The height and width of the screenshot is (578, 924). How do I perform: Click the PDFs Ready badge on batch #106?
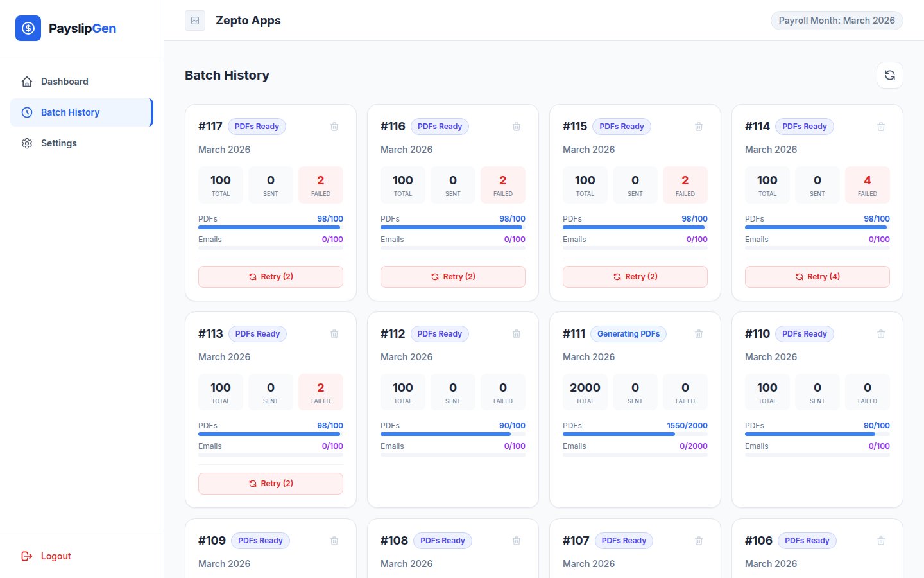point(807,541)
